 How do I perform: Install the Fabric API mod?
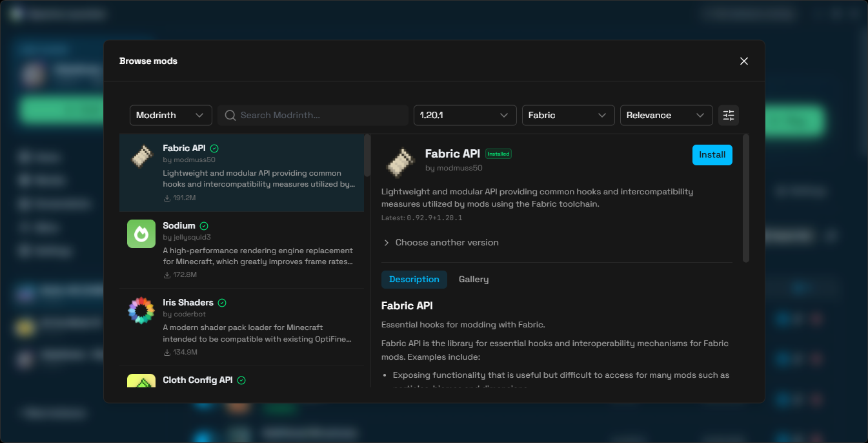(x=712, y=155)
